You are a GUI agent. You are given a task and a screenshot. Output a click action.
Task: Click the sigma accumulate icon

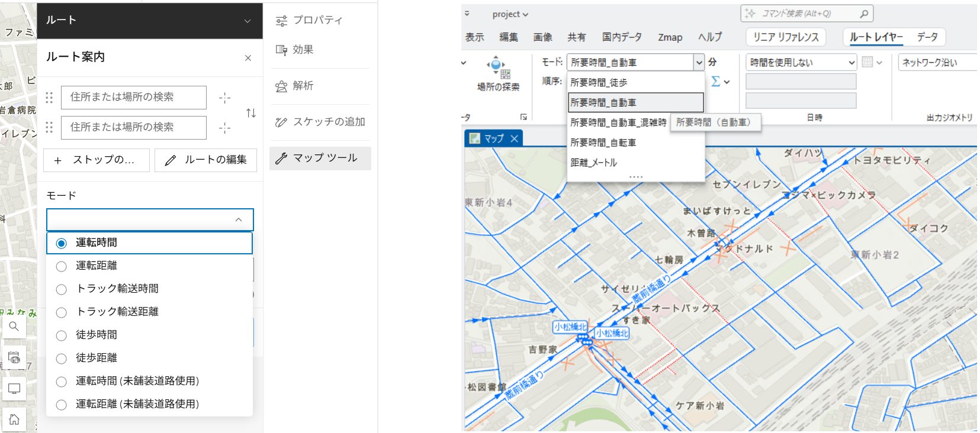716,82
